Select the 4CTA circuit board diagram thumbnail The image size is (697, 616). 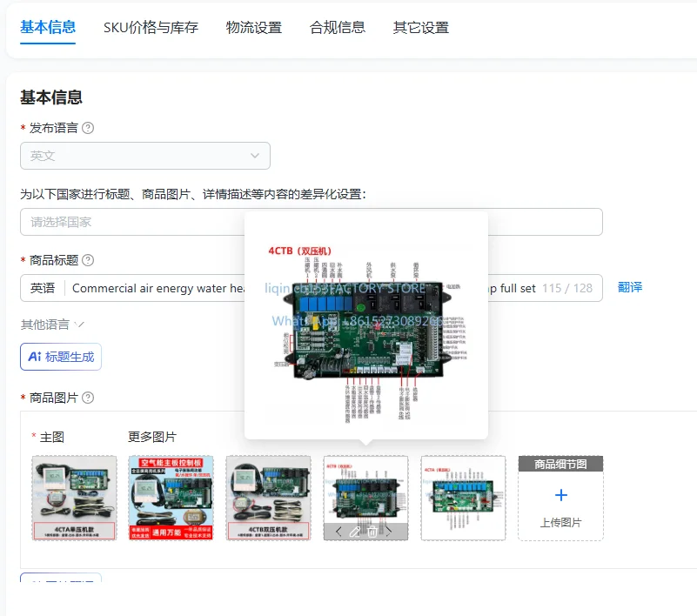point(463,498)
